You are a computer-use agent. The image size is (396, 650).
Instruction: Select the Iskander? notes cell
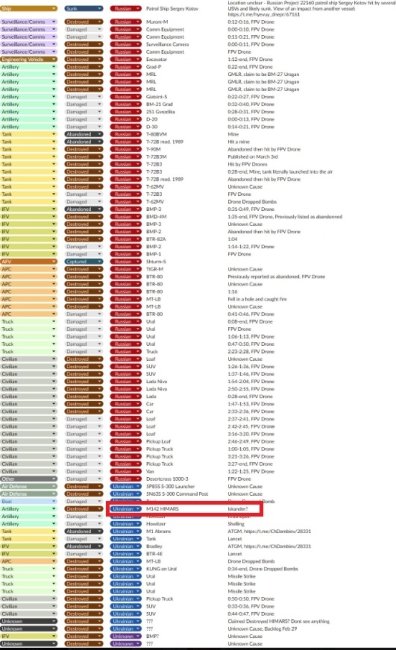tap(238, 509)
